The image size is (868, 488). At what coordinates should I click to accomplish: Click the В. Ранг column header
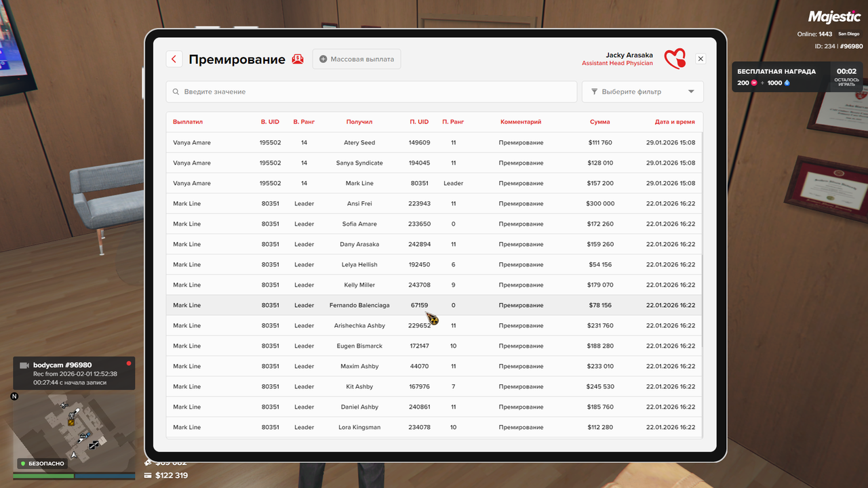click(x=304, y=122)
